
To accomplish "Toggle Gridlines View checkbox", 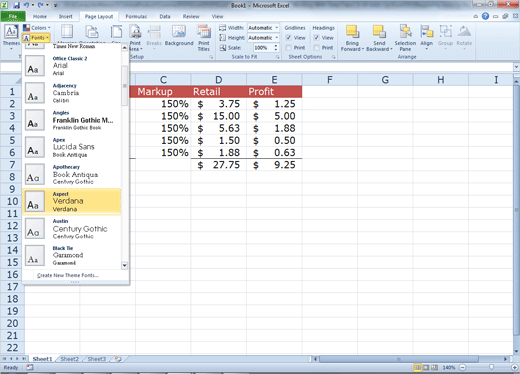I will tap(289, 38).
